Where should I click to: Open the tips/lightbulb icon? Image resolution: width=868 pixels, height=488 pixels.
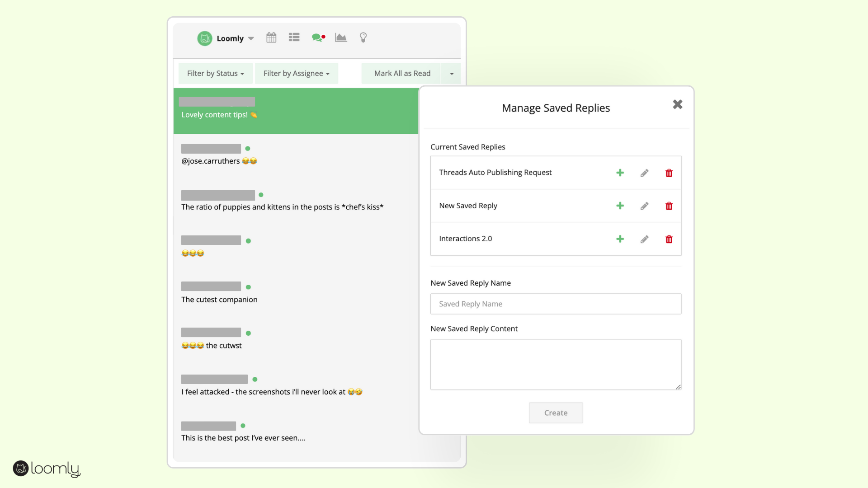tap(363, 38)
